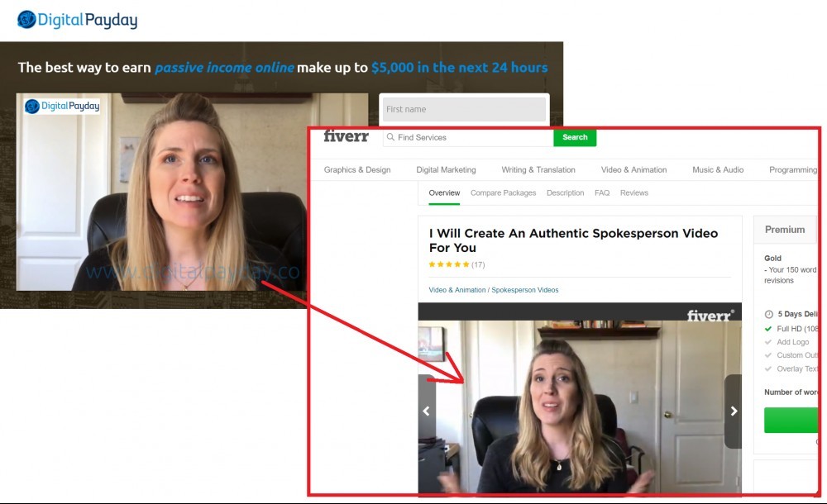This screenshot has width=827, height=504.
Task: Switch to the Overview tab
Action: pyautogui.click(x=444, y=193)
